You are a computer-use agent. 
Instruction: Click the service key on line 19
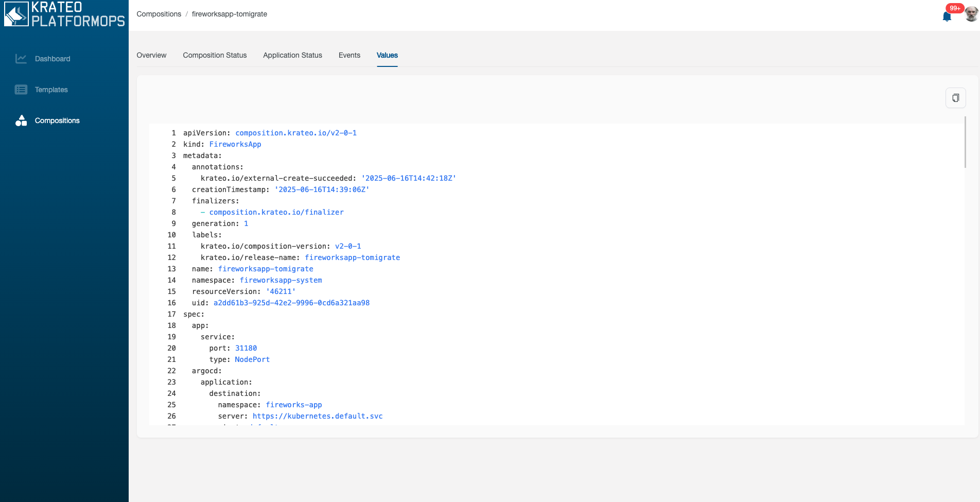point(218,337)
